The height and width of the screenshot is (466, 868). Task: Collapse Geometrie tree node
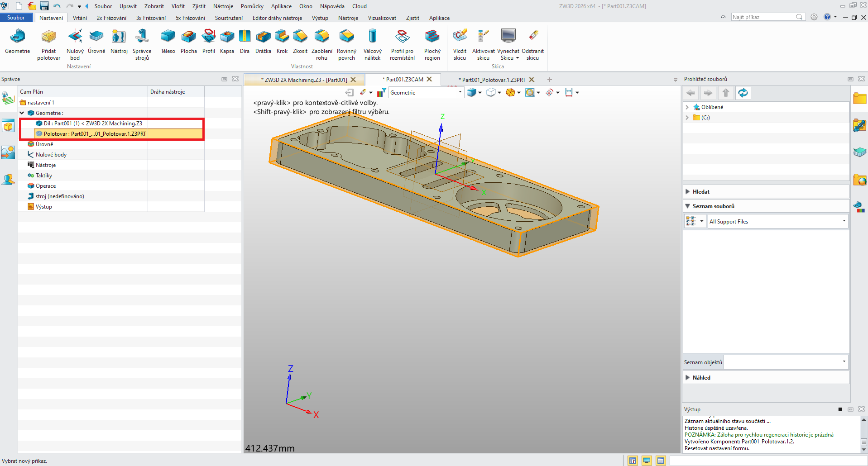tap(22, 113)
